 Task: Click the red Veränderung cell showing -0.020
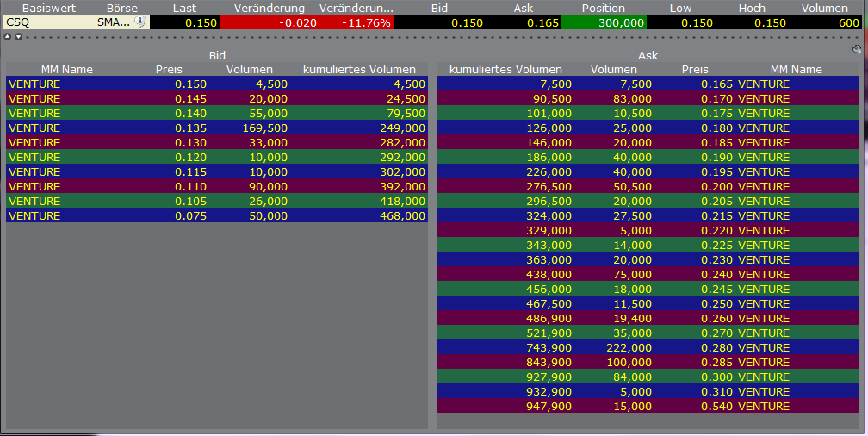pos(269,22)
